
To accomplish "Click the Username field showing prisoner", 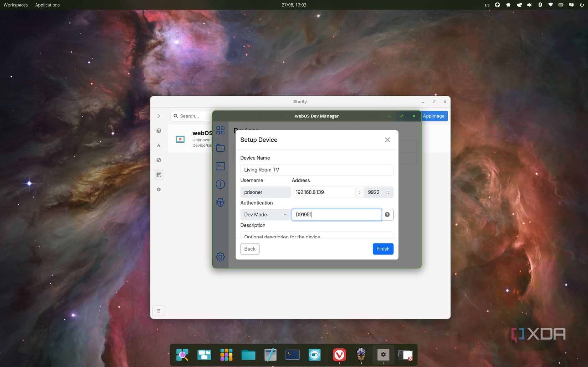I will coord(265,192).
